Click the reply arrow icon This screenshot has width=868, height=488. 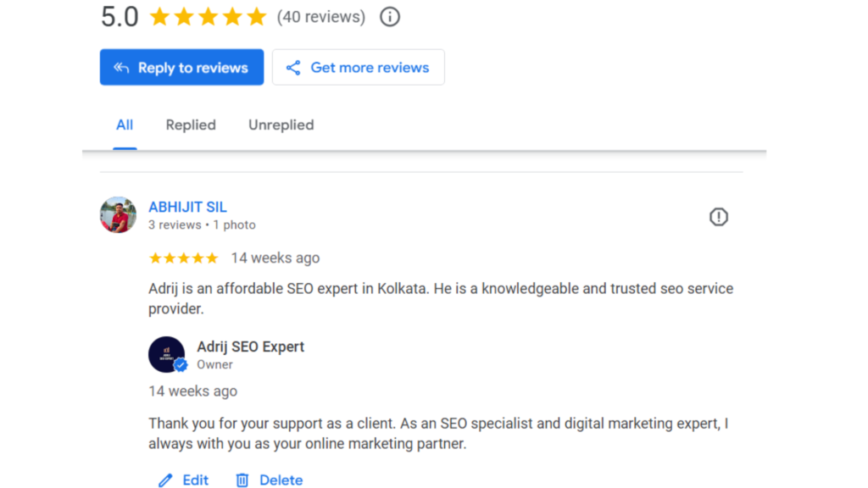click(x=121, y=68)
